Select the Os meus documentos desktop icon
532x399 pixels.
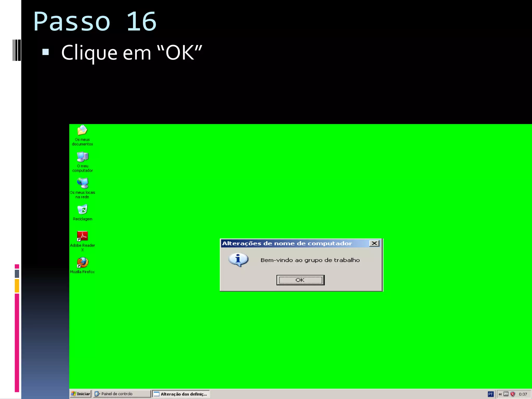pos(82,135)
